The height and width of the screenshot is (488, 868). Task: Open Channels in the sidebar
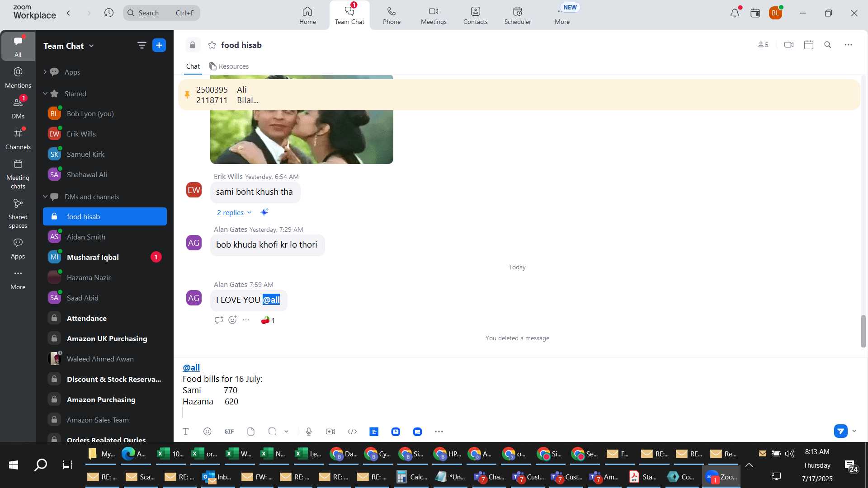tap(18, 139)
